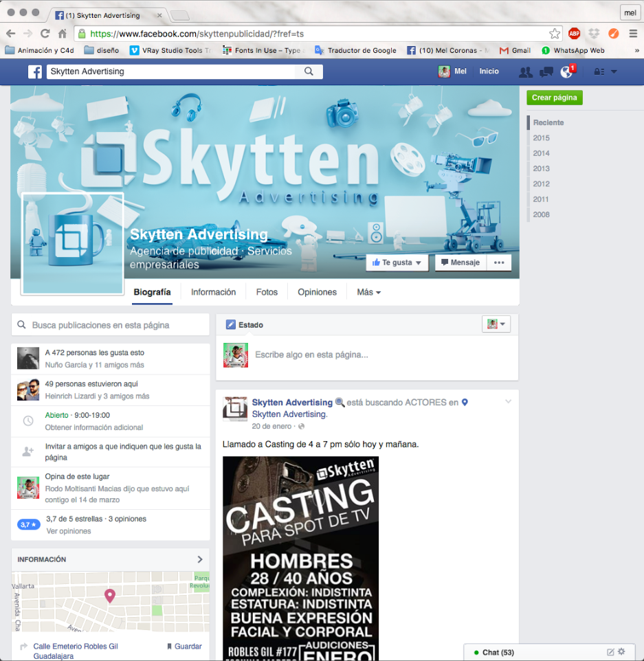Go to Inicio in top bar

point(489,71)
